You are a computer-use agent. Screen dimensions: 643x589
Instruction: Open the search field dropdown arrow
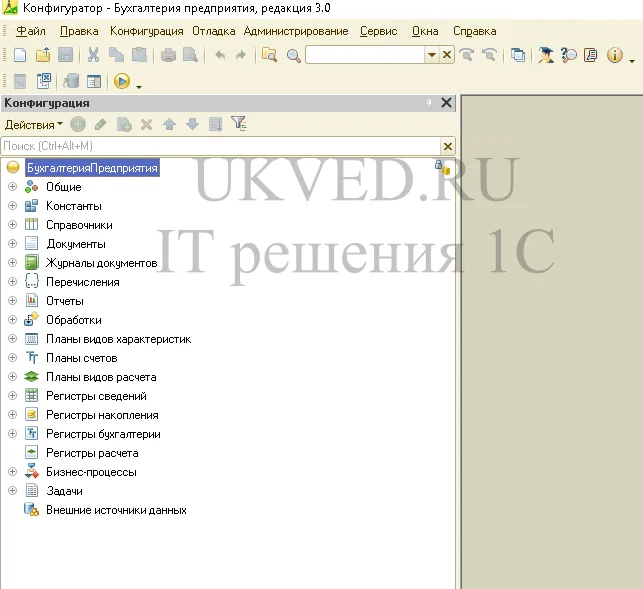pos(431,55)
